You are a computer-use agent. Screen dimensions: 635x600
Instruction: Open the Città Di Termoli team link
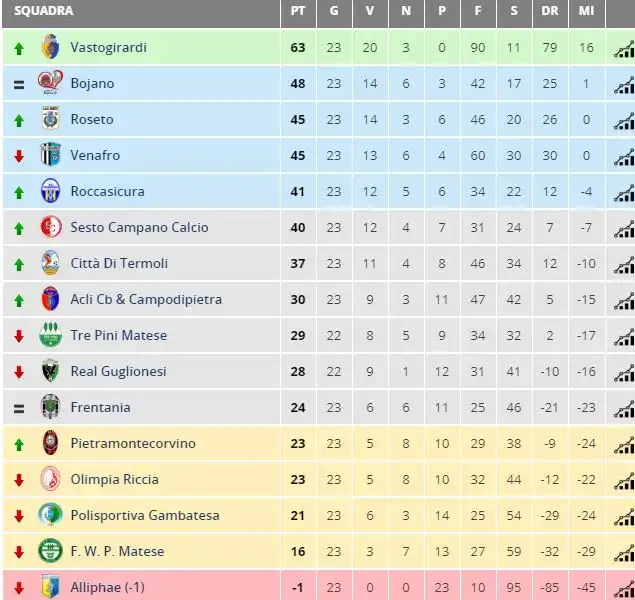[x=119, y=263]
